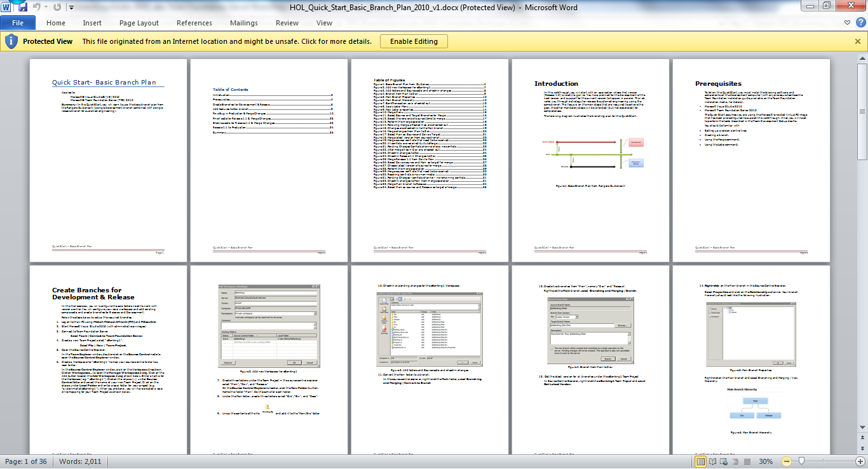Switch to the Home ribbon tab

[x=56, y=23]
